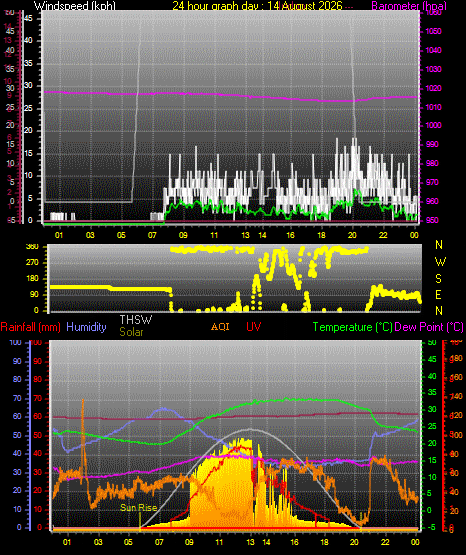
Task: Click the W compass direction label
Action: point(440,262)
